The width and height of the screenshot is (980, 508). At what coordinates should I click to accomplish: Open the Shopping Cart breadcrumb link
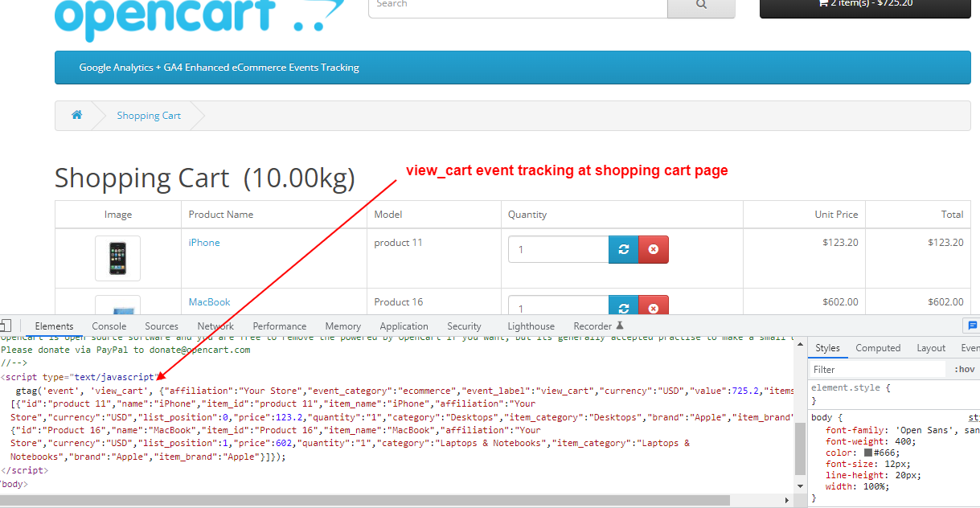149,116
